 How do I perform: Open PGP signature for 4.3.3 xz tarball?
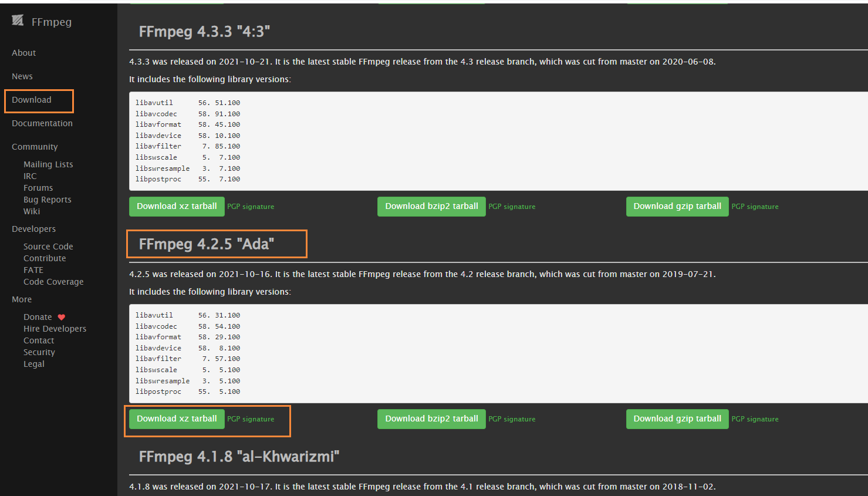(x=251, y=207)
